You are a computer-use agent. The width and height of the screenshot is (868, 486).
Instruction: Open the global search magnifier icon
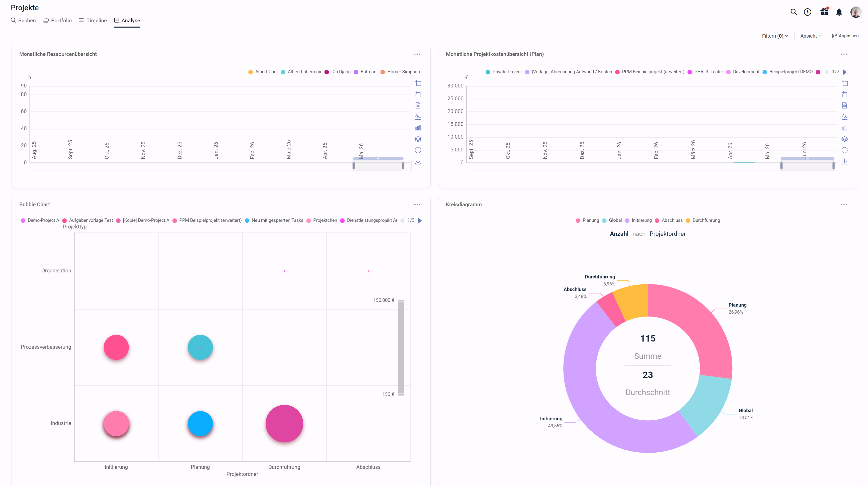[x=794, y=12]
